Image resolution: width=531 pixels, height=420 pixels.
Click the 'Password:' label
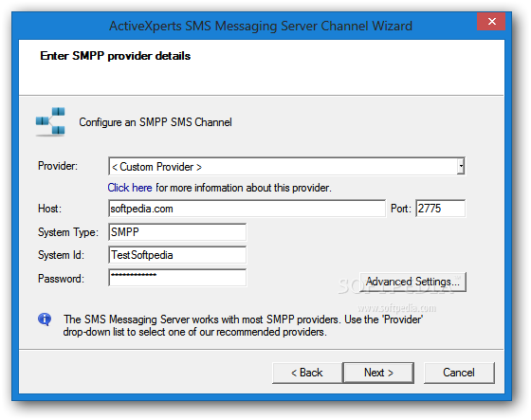(x=61, y=279)
